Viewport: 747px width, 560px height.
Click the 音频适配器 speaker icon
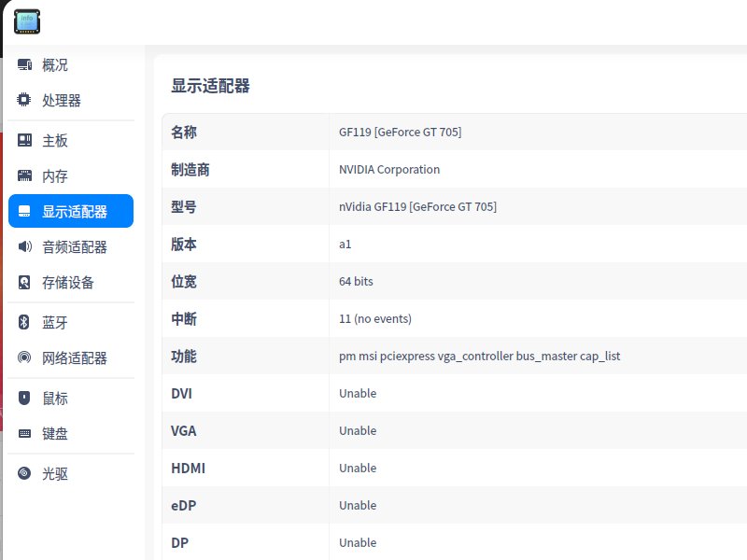coord(25,246)
